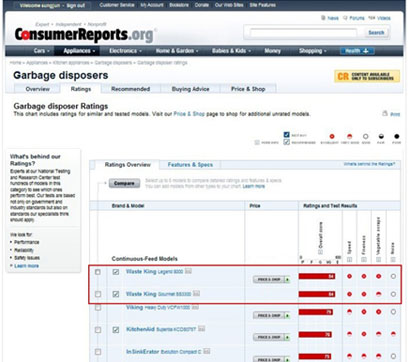409x362 pixels.
Task: Click Viking Heavy Duty overall score bar
Action: pyautogui.click(x=316, y=312)
